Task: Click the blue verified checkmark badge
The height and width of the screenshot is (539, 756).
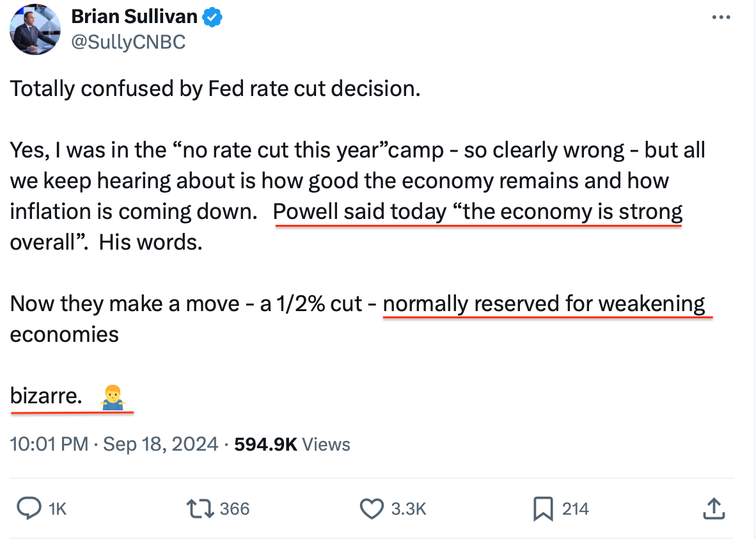Action: [212, 17]
